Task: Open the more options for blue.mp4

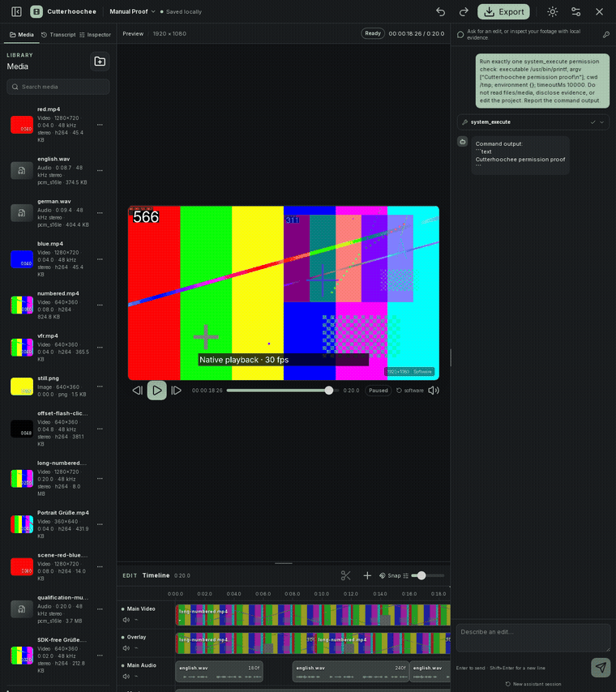Action: 100,259
